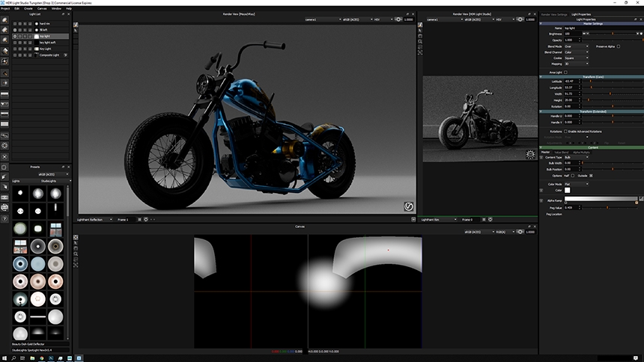
Task: Click the sun icon in HDR Light Studio render view
Action: (x=530, y=154)
